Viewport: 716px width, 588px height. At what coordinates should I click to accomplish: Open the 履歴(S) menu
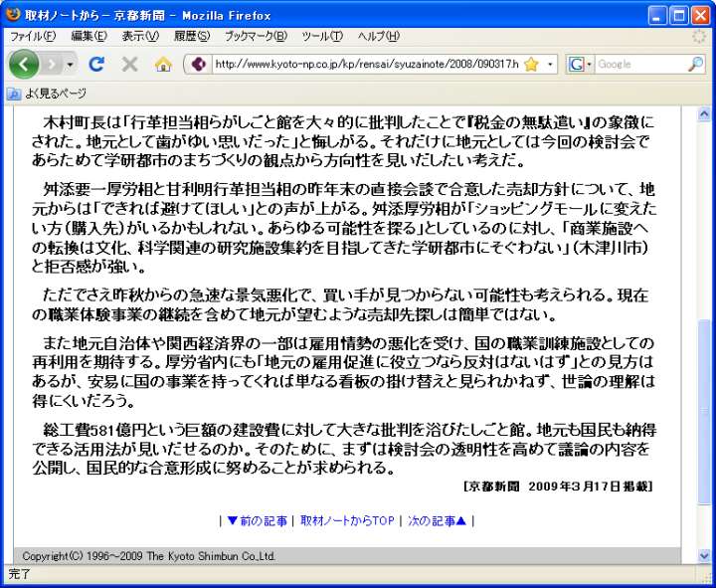tap(191, 36)
